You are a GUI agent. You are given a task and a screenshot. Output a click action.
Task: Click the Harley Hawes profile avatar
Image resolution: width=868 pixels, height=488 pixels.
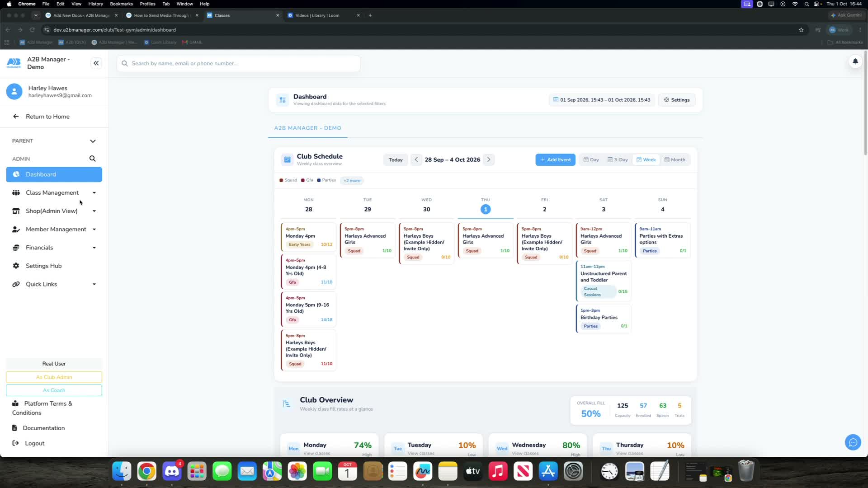(14, 91)
